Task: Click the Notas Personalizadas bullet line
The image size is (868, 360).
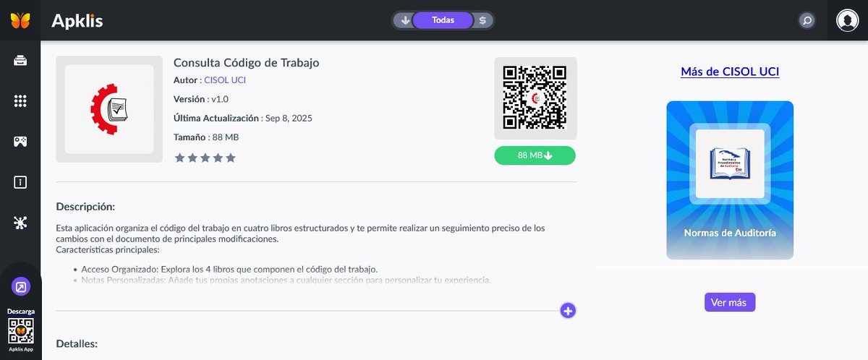Action: (286, 280)
